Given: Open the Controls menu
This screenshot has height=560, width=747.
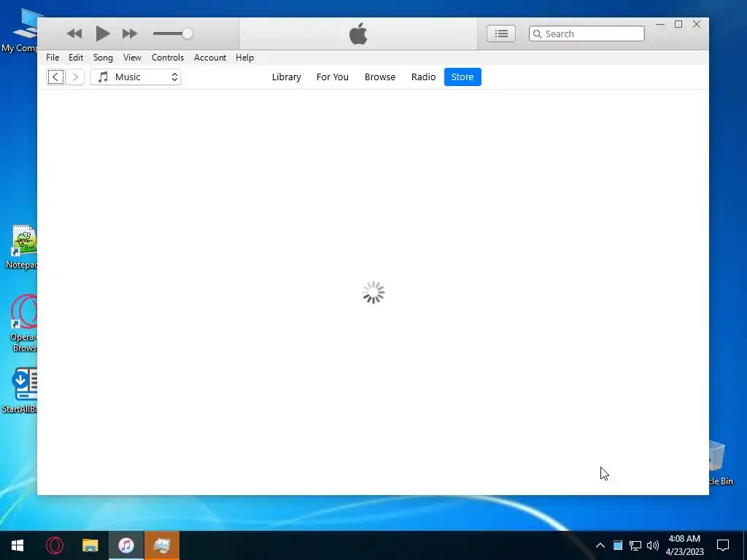Looking at the screenshot, I should coord(168,57).
